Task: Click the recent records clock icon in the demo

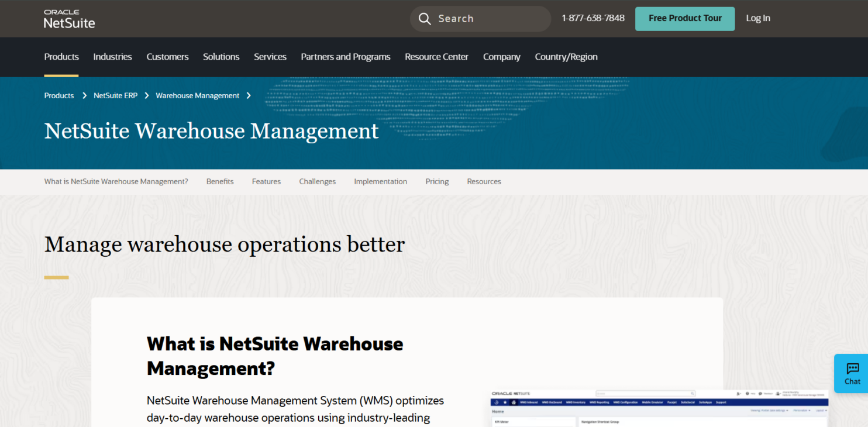Action: coord(496,402)
